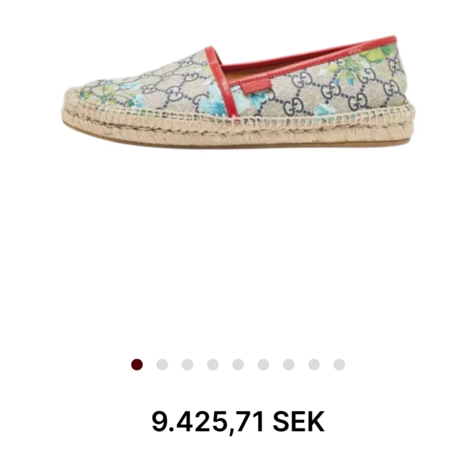476x476 pixels.
Task: Jump to the last carousel dot
Action: [x=339, y=364]
